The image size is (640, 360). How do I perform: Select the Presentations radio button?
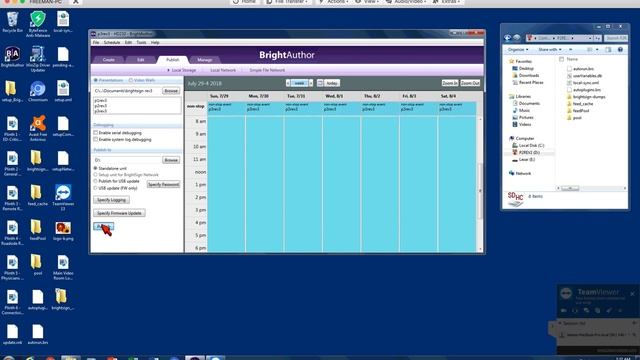click(96, 80)
